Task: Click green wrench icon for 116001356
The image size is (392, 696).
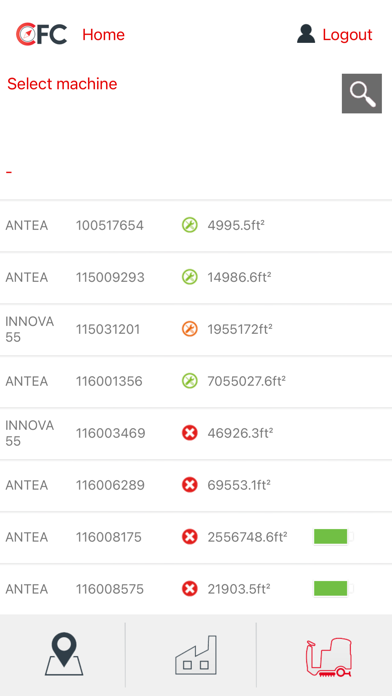Action: (190, 381)
